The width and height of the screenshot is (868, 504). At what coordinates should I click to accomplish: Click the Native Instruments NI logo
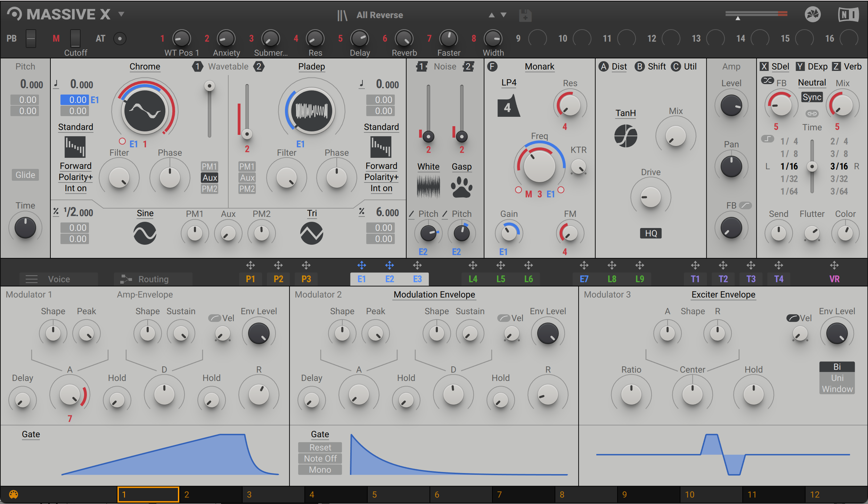click(x=848, y=15)
